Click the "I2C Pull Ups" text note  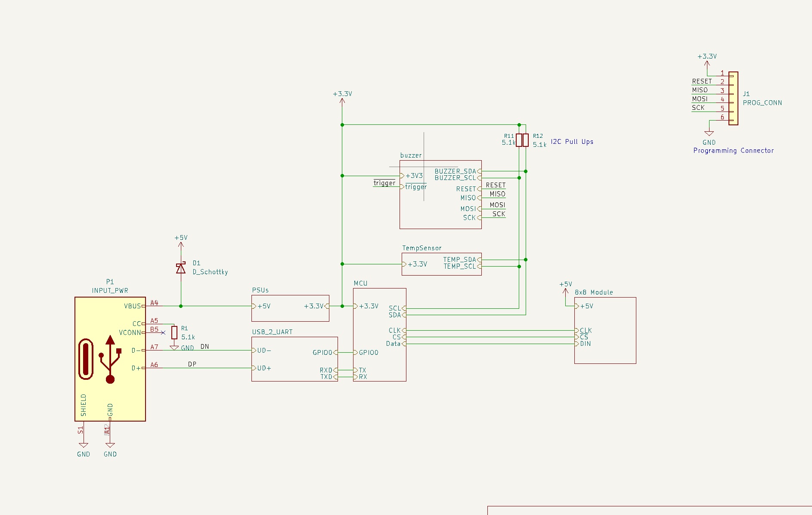(572, 142)
